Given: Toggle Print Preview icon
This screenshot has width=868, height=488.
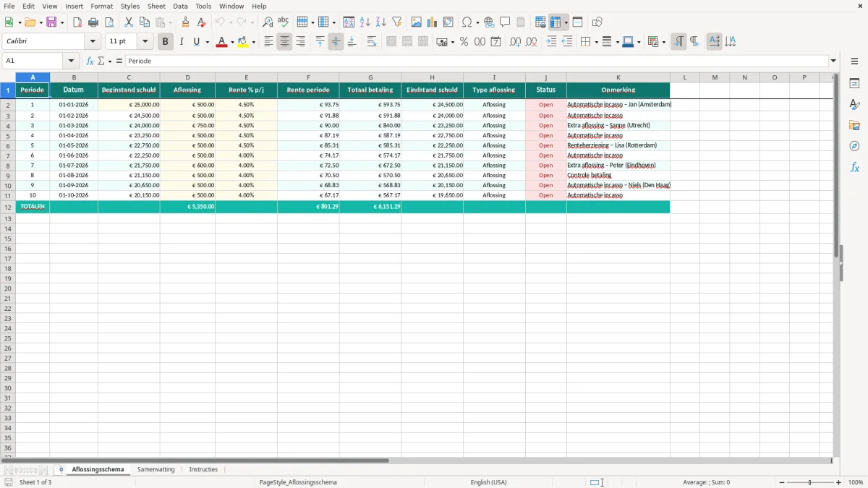Looking at the screenshot, I should point(109,22).
